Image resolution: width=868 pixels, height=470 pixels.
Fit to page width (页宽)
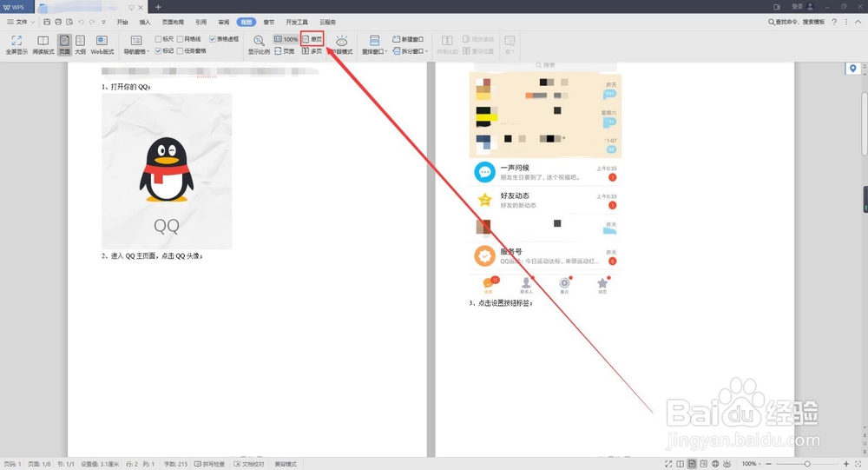(285, 51)
